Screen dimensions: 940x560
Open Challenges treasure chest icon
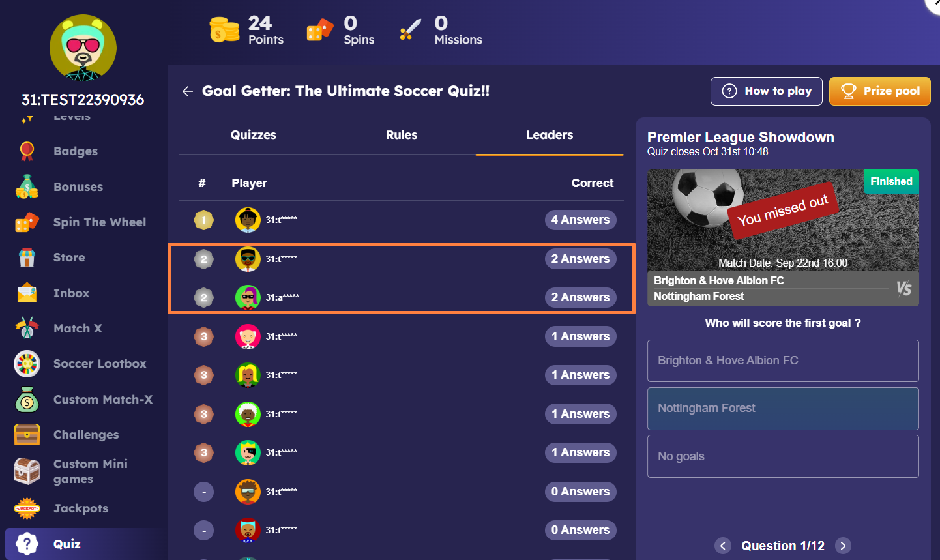click(x=27, y=435)
